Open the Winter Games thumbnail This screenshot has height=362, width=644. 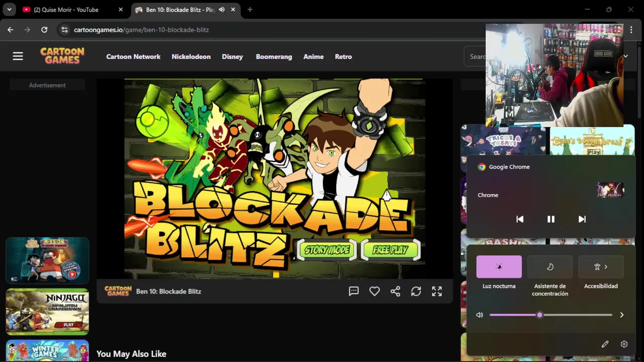coord(47,351)
